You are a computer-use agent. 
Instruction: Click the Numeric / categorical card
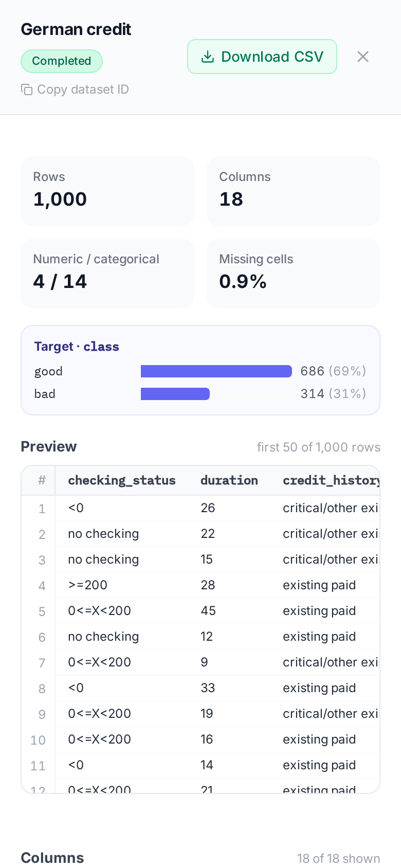click(x=107, y=274)
